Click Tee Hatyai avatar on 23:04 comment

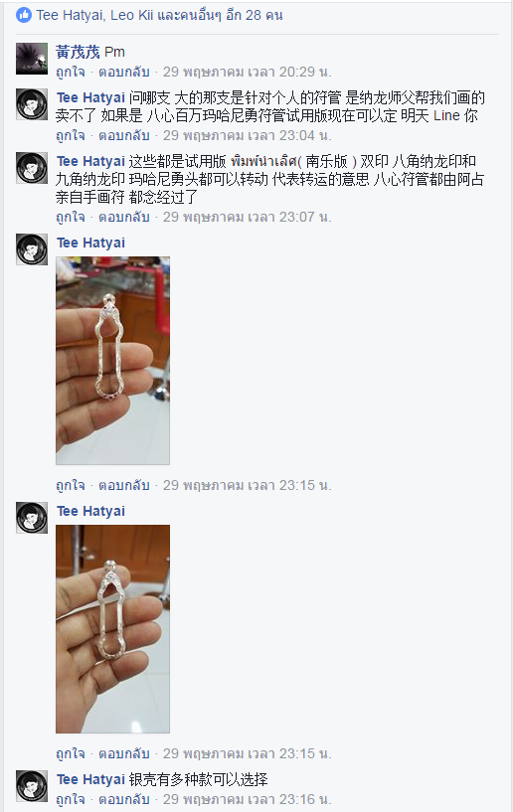(x=32, y=104)
